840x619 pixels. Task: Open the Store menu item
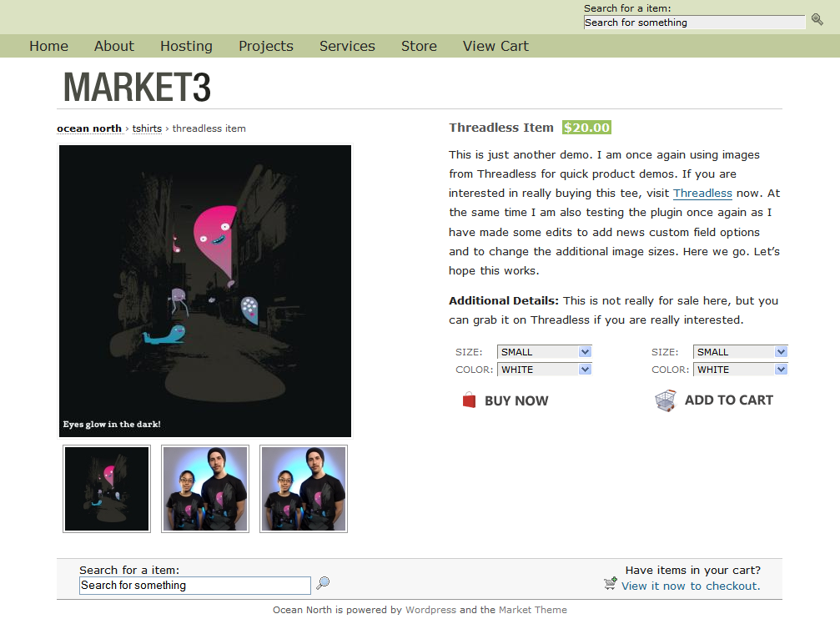tap(419, 46)
